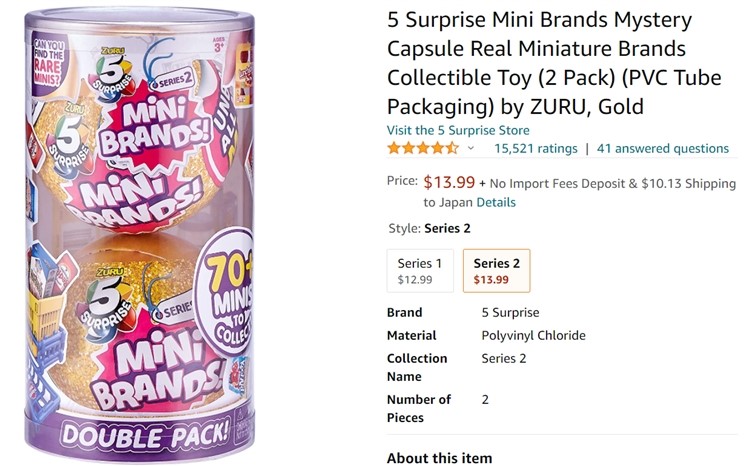Click the Mini Brands product image
Viewport: 750px width, 466px height.
coord(140,233)
